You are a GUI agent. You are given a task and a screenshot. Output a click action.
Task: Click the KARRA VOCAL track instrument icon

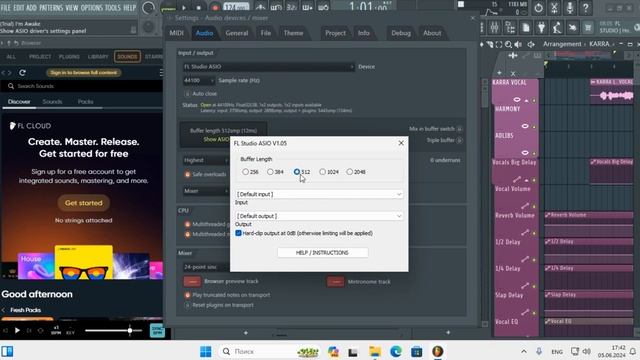click(517, 100)
